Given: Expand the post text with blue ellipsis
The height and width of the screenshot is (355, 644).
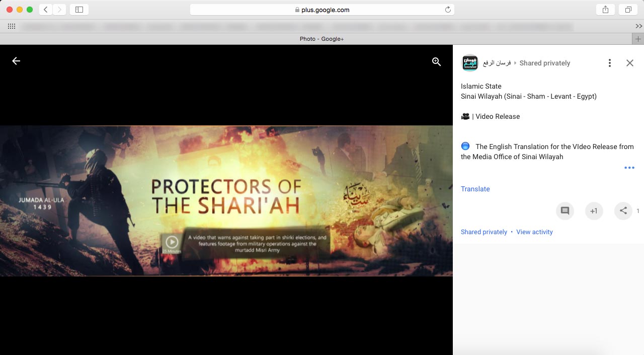Looking at the screenshot, I should point(629,168).
